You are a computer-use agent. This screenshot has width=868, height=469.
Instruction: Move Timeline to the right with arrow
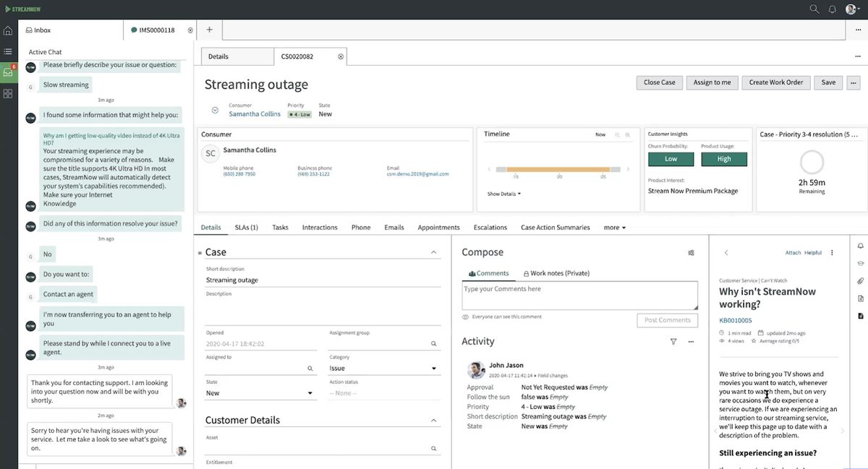tap(628, 170)
